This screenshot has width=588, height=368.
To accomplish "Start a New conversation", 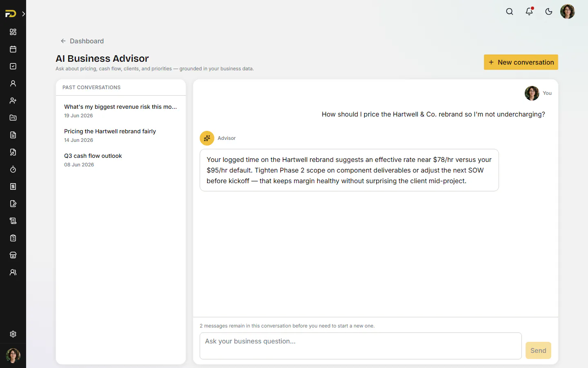I will point(521,62).
